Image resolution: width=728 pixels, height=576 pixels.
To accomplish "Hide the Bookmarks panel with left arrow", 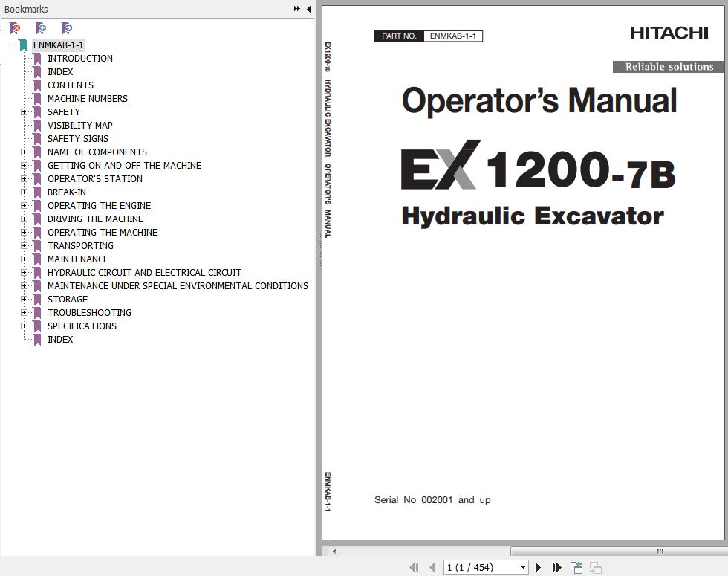I will coord(309,9).
